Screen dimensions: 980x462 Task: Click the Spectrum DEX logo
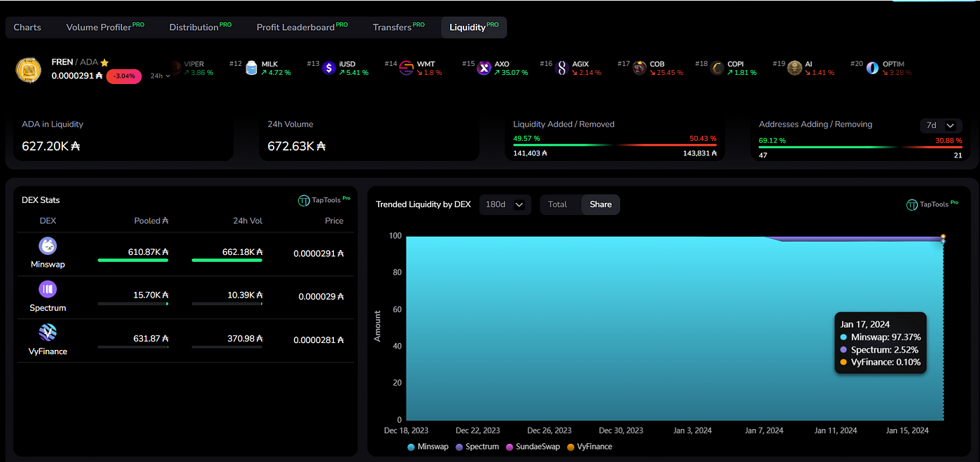pyautogui.click(x=48, y=289)
